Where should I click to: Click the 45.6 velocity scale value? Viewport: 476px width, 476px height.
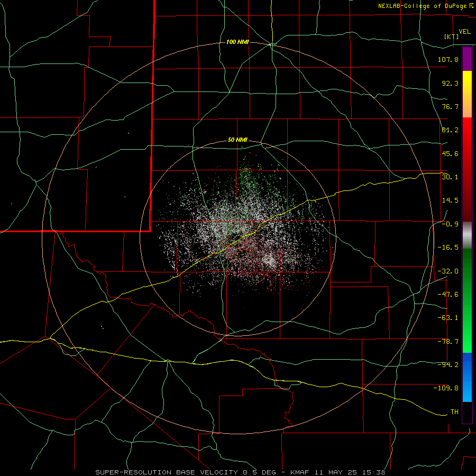(x=450, y=153)
